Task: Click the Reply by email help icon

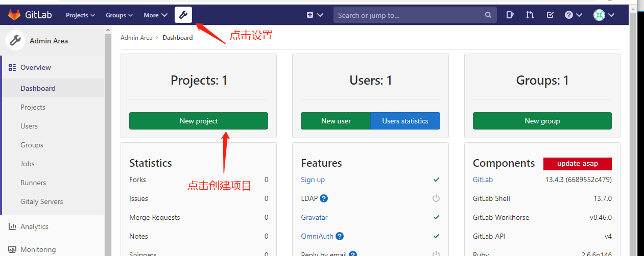Action: pyautogui.click(x=353, y=254)
